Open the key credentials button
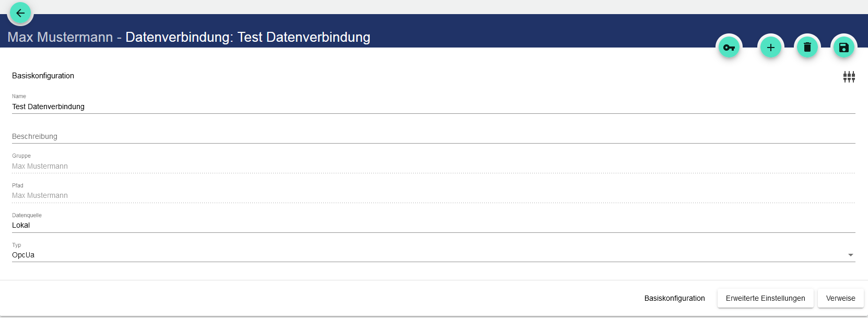The width and height of the screenshot is (868, 318). pos(729,48)
